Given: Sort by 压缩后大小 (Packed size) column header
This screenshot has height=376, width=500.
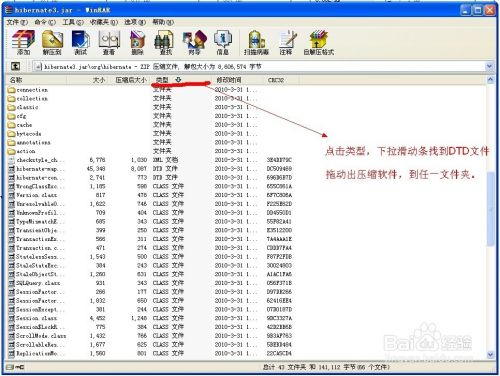Looking at the screenshot, I should pos(128,80).
